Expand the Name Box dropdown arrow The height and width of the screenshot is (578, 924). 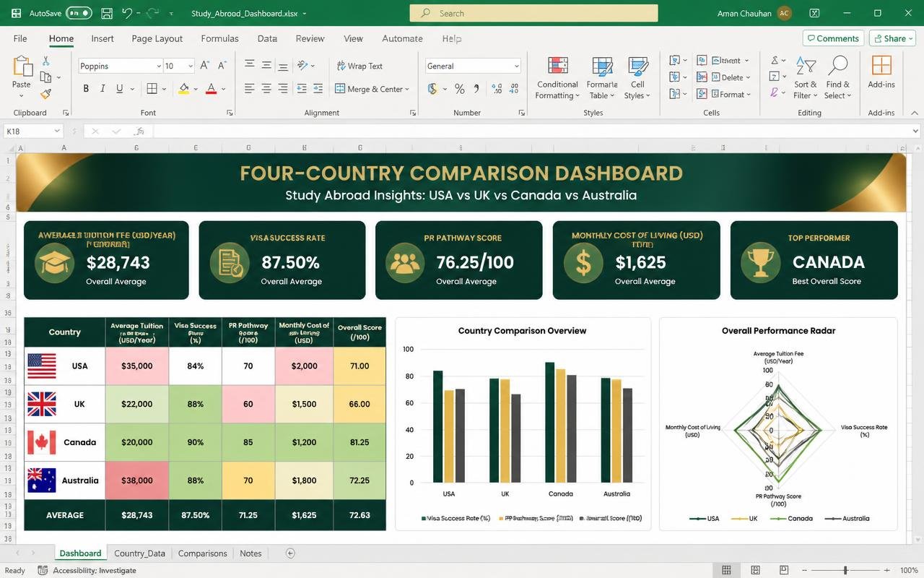(56, 131)
